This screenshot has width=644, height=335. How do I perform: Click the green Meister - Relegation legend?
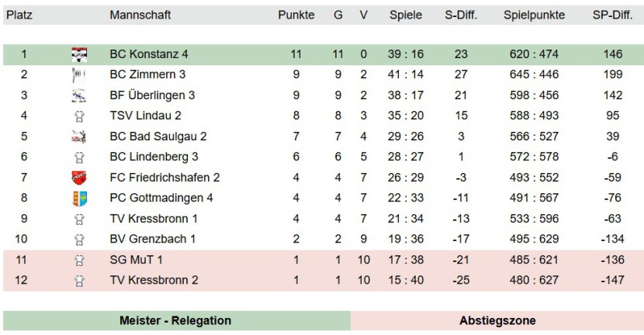click(177, 320)
